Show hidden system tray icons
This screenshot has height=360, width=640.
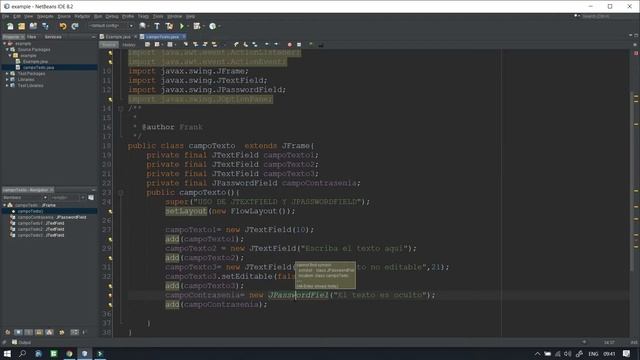537,354
